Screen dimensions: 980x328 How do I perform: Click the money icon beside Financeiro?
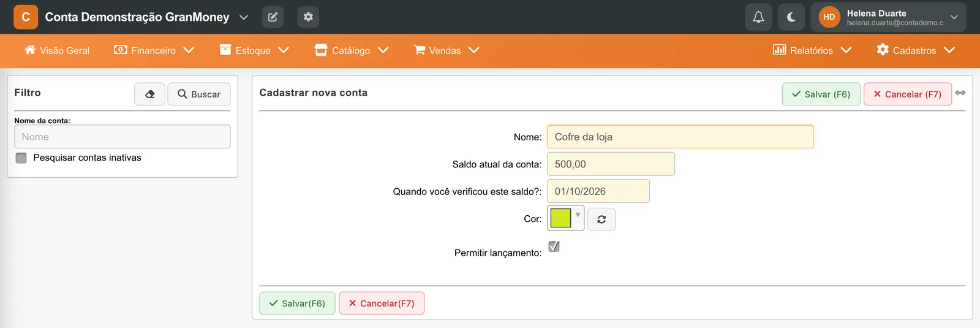(x=121, y=50)
